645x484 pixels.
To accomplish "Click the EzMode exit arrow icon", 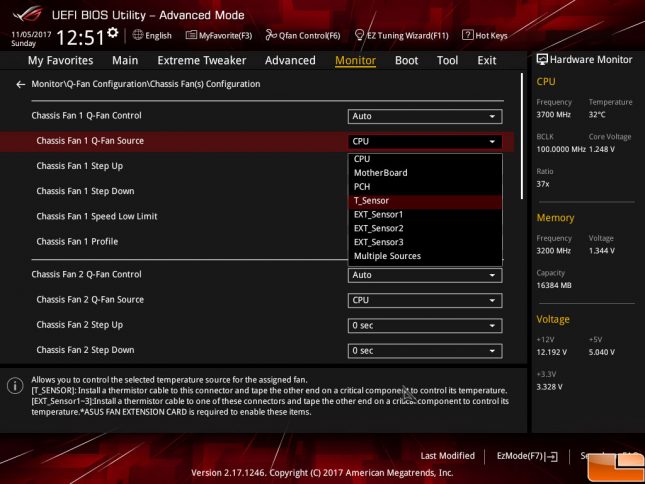I will [x=553, y=456].
